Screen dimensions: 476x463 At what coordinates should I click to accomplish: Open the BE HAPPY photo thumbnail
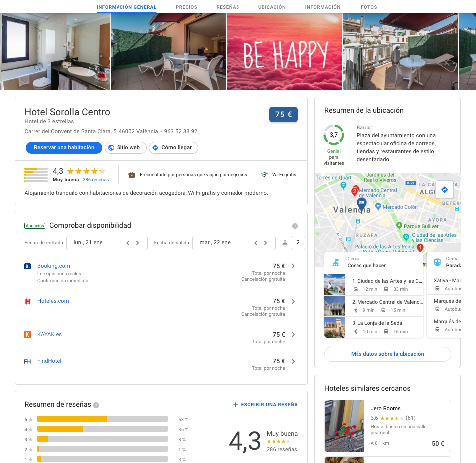pyautogui.click(x=284, y=52)
